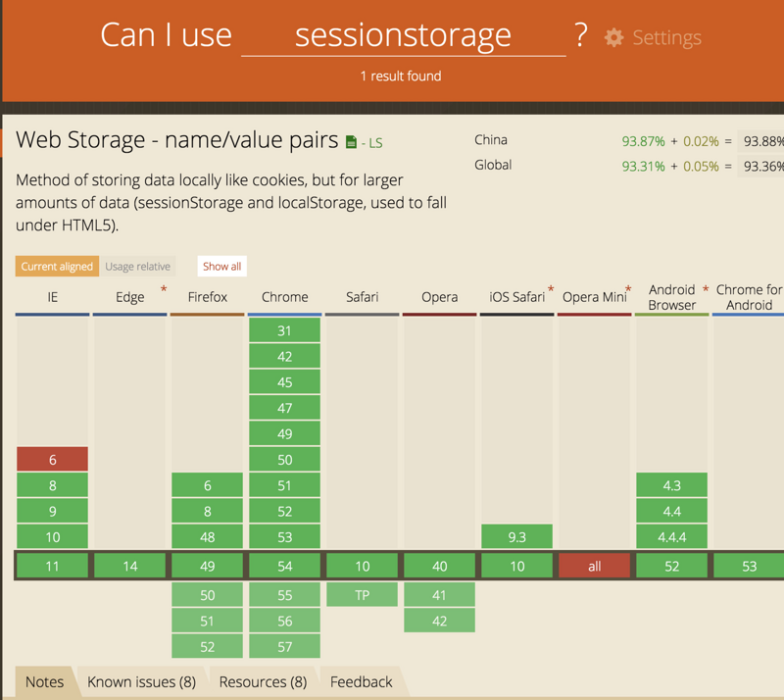
Task: Select Firefox current version 49 cell
Action: coord(207,566)
